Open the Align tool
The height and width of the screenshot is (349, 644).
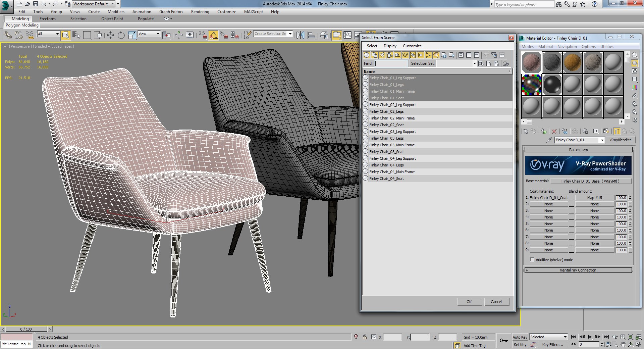coord(312,35)
